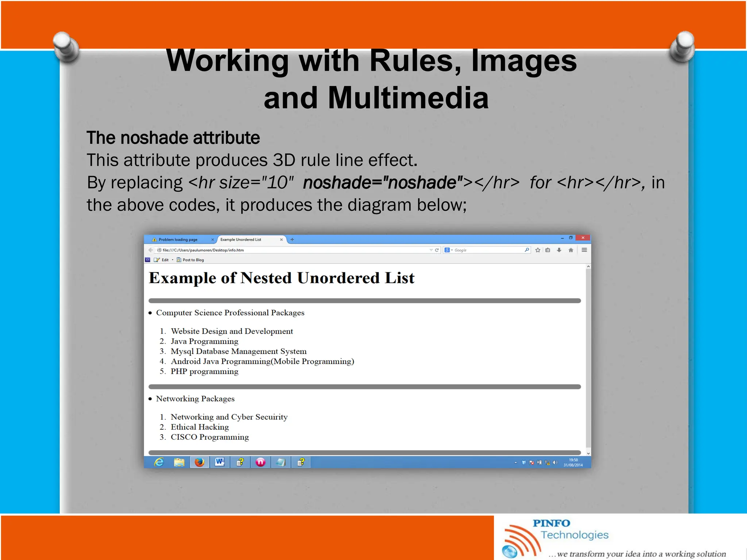Bookmark this page with the star icon
747x560 pixels.
click(538, 250)
